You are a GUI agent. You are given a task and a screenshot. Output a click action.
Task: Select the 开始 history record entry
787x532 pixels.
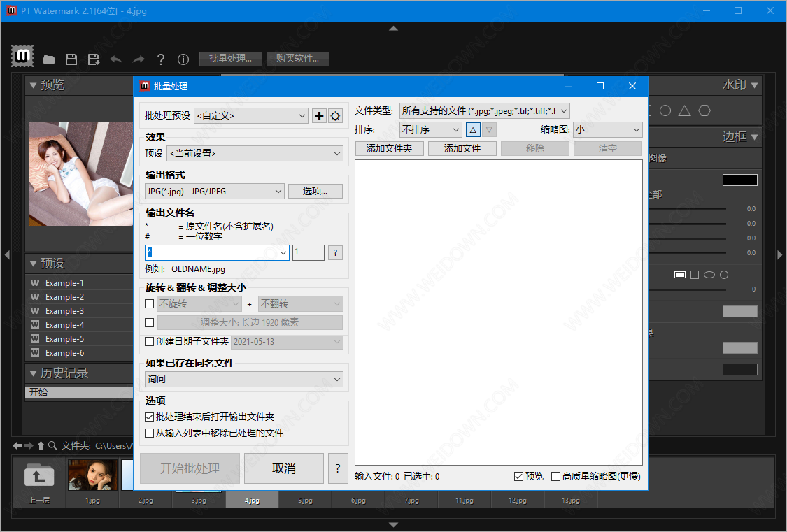[69, 392]
